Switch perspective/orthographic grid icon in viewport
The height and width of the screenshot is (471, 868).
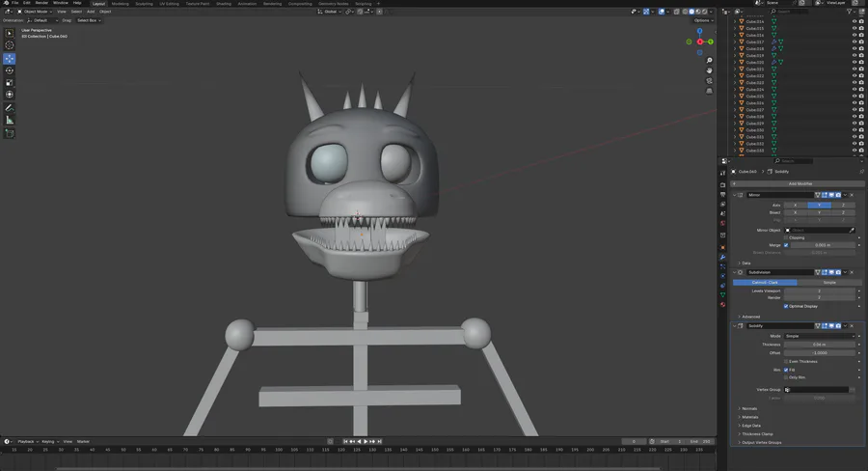(709, 91)
